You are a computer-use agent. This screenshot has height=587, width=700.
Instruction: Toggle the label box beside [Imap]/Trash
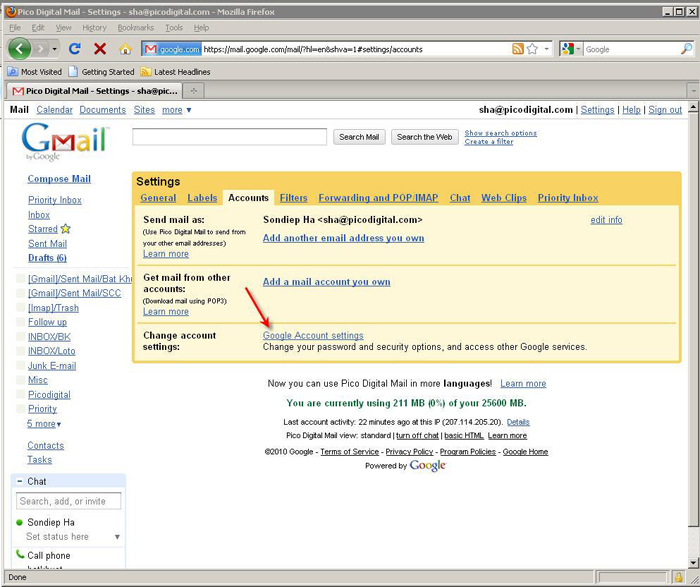(21, 308)
